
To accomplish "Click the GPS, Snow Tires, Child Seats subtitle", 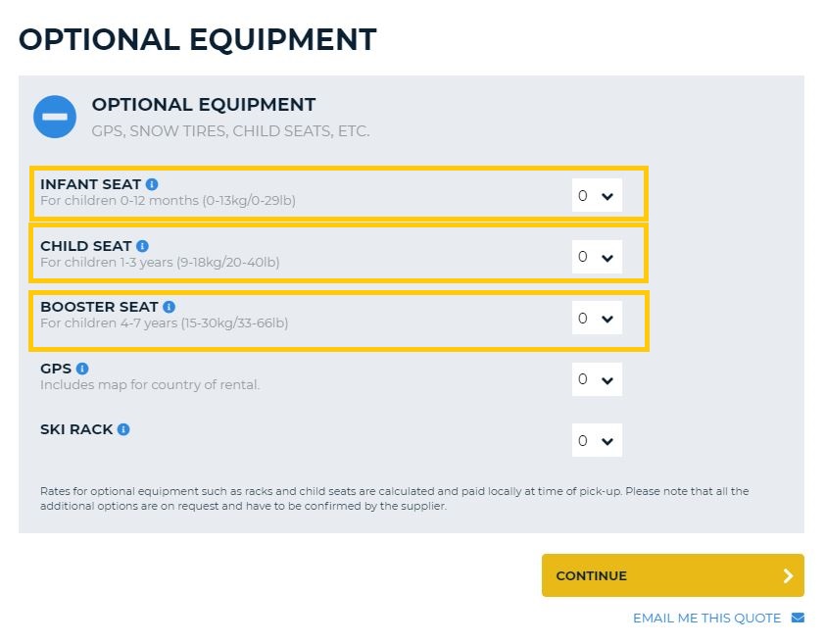I will pyautogui.click(x=230, y=131).
